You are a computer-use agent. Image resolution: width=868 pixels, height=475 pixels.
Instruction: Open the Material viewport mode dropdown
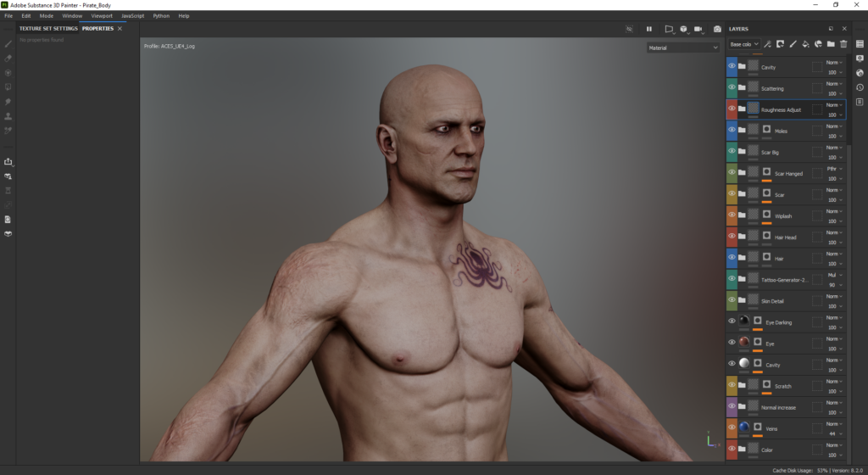point(683,47)
